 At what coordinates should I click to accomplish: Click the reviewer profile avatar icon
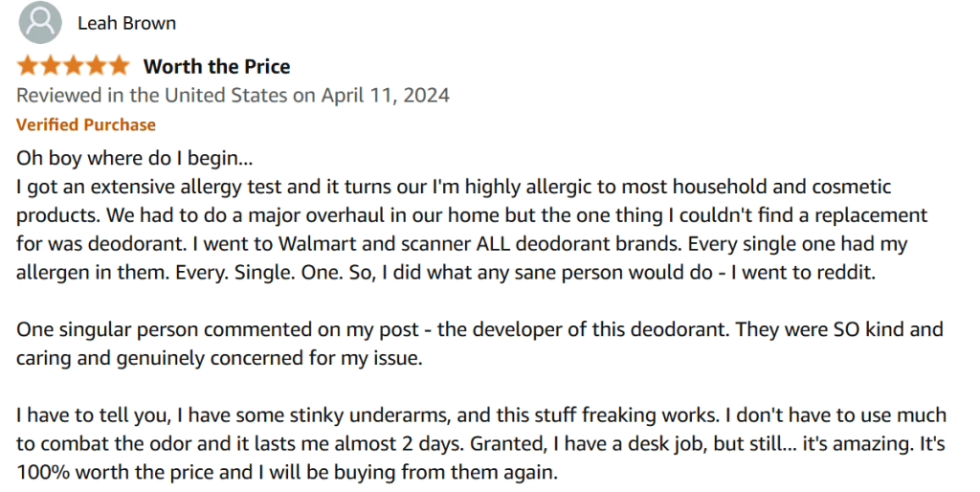click(x=39, y=22)
